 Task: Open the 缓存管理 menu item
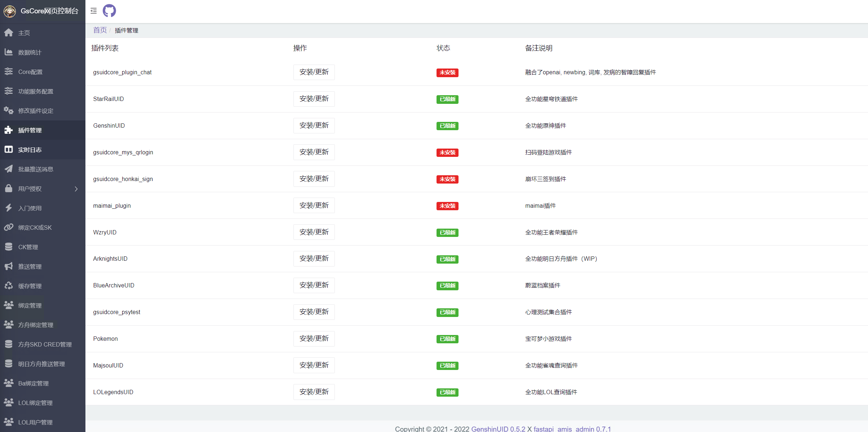point(43,286)
